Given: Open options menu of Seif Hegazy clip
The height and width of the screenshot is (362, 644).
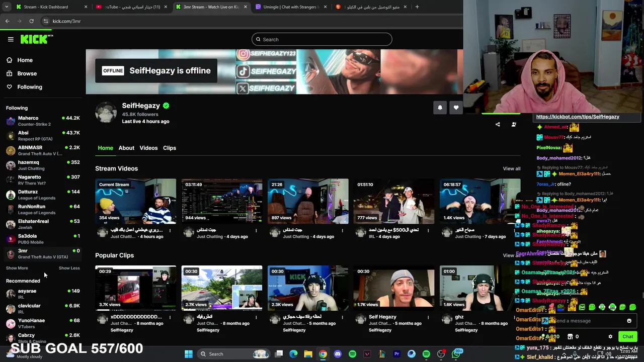Looking at the screenshot, I should coord(428,318).
